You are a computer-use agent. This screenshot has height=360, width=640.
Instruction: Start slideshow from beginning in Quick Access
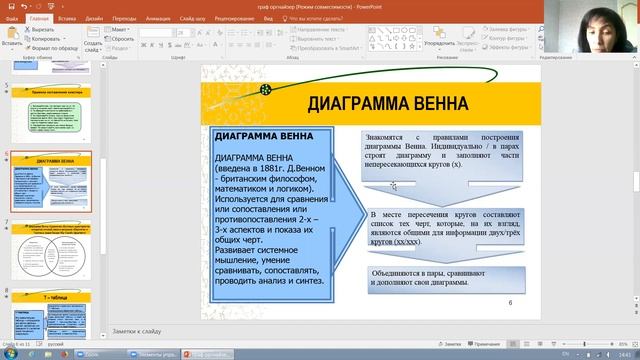pos(51,6)
